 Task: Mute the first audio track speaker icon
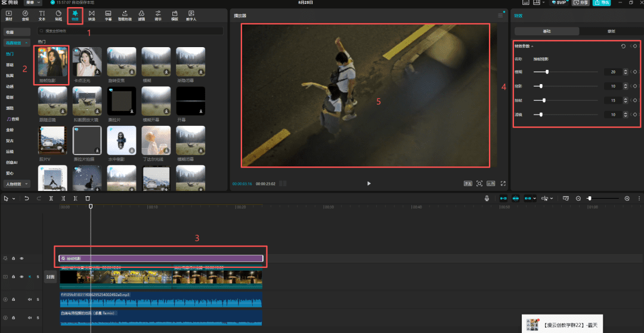29,299
